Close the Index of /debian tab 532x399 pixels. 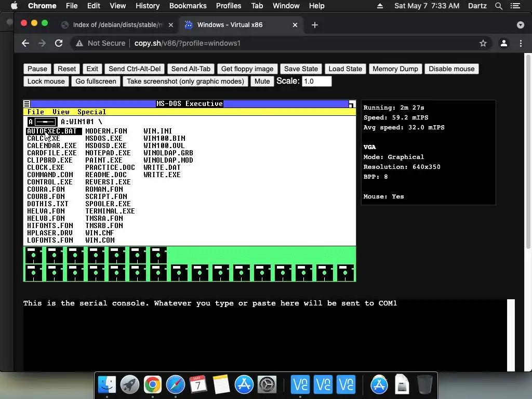171,25
